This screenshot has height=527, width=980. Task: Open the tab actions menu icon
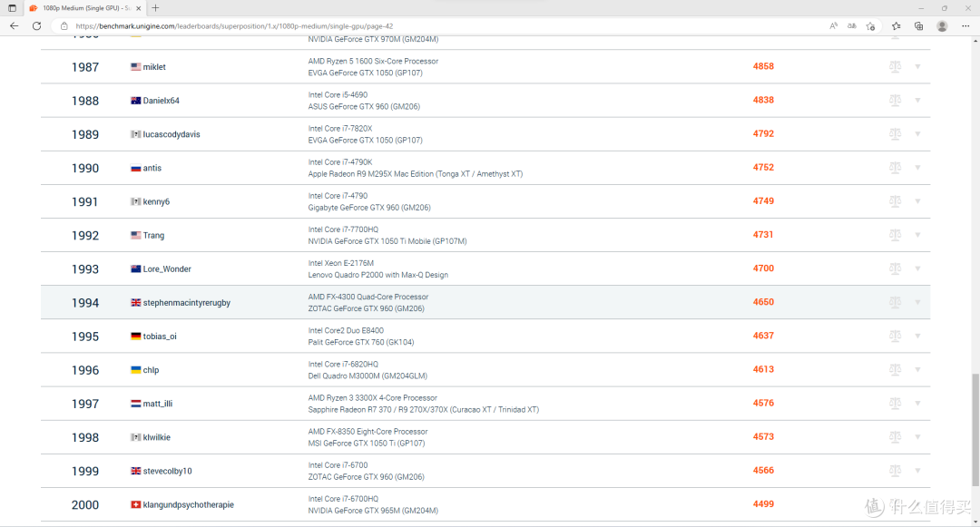12,8
